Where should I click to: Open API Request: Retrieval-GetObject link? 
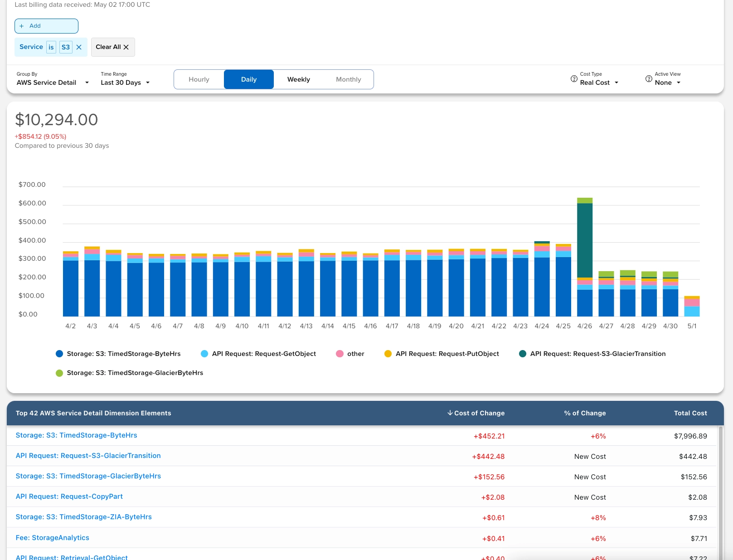pyautogui.click(x=72, y=557)
